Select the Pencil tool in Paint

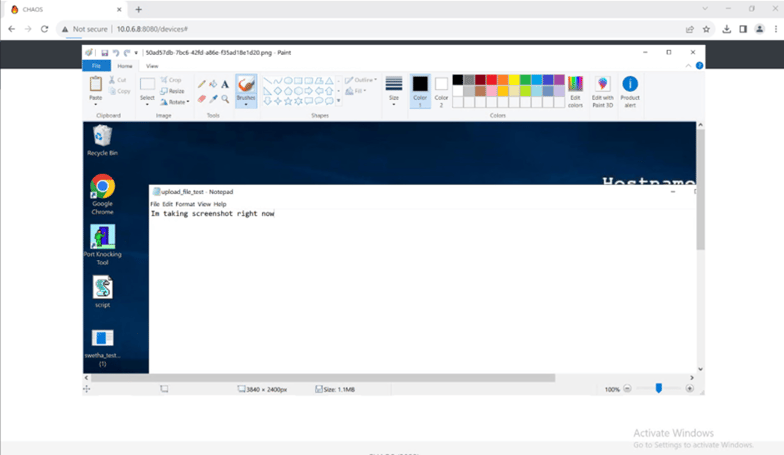tap(202, 85)
